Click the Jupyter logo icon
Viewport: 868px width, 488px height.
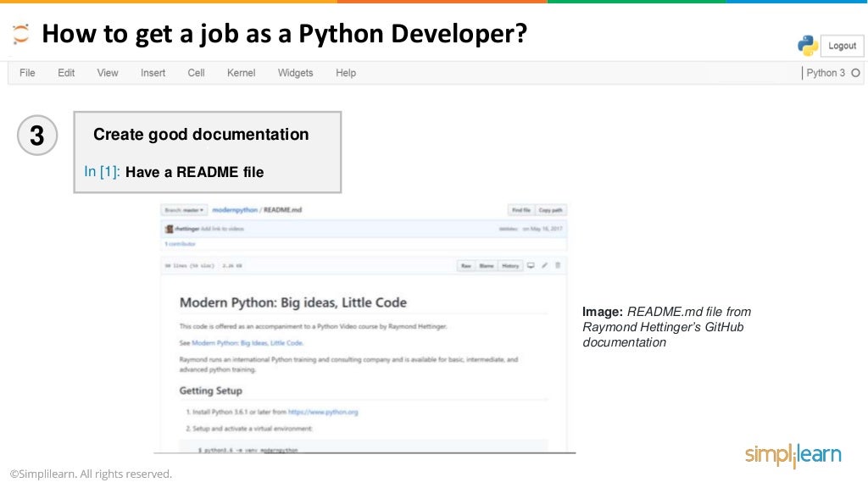[20, 34]
